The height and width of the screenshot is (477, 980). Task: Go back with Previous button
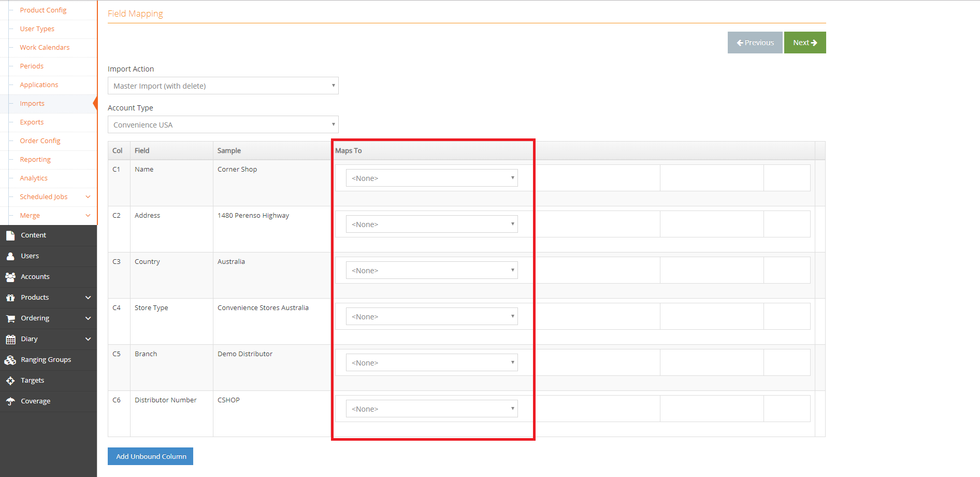pyautogui.click(x=755, y=43)
